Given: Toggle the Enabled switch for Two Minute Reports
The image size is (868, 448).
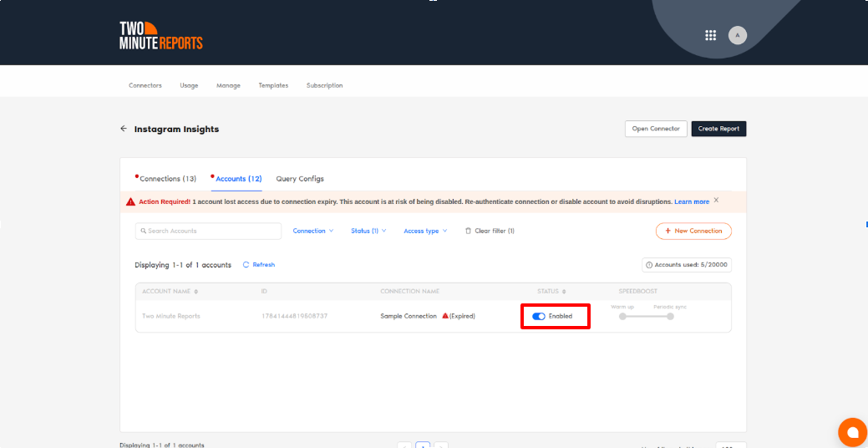Looking at the screenshot, I should click(539, 316).
